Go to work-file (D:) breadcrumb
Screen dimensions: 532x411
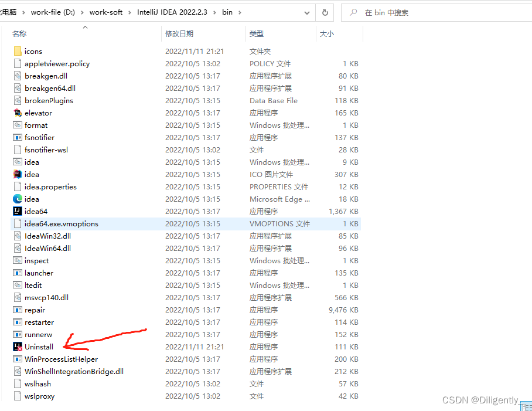(53, 12)
